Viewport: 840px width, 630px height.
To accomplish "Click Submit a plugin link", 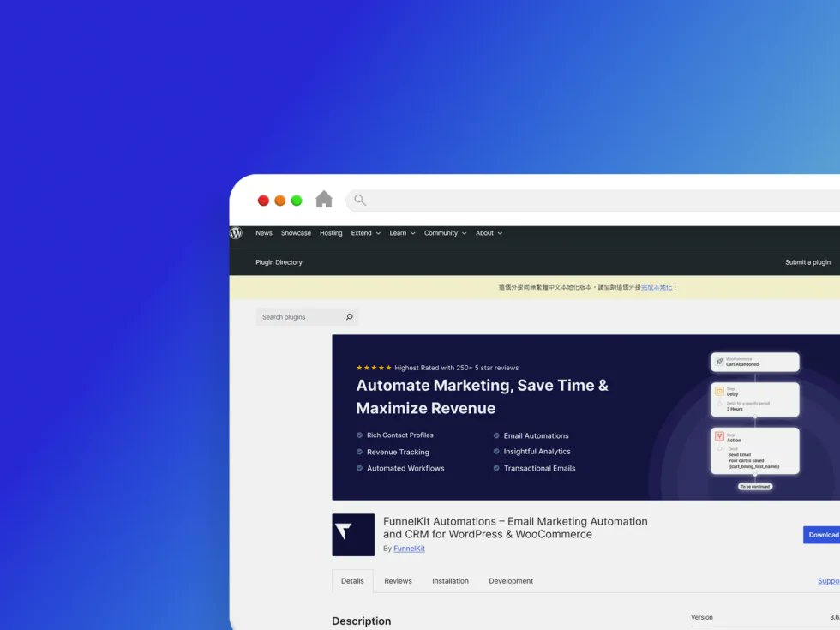I will pyautogui.click(x=807, y=262).
